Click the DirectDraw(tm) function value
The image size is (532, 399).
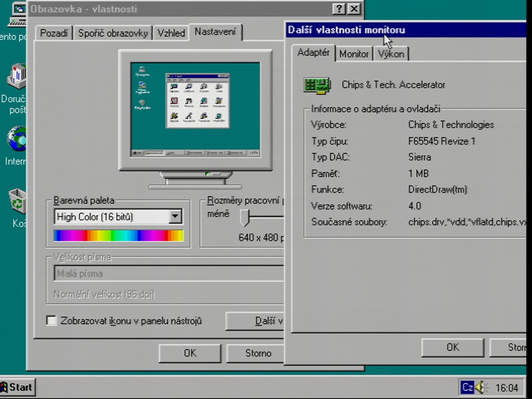(437, 190)
